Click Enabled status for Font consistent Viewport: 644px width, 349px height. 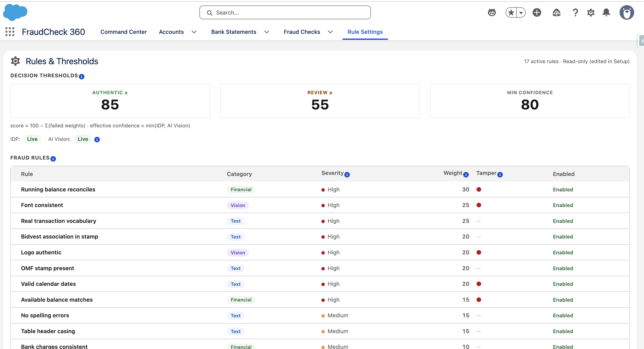pyautogui.click(x=563, y=205)
